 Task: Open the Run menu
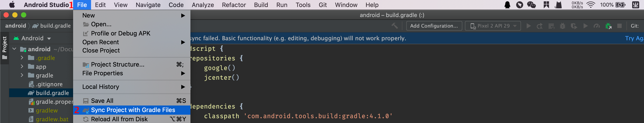coord(282,5)
